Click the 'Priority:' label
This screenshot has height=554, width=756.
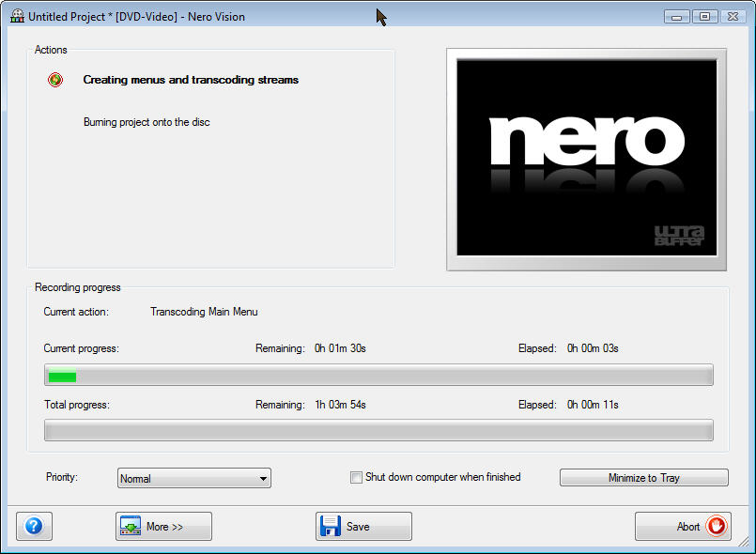62,477
